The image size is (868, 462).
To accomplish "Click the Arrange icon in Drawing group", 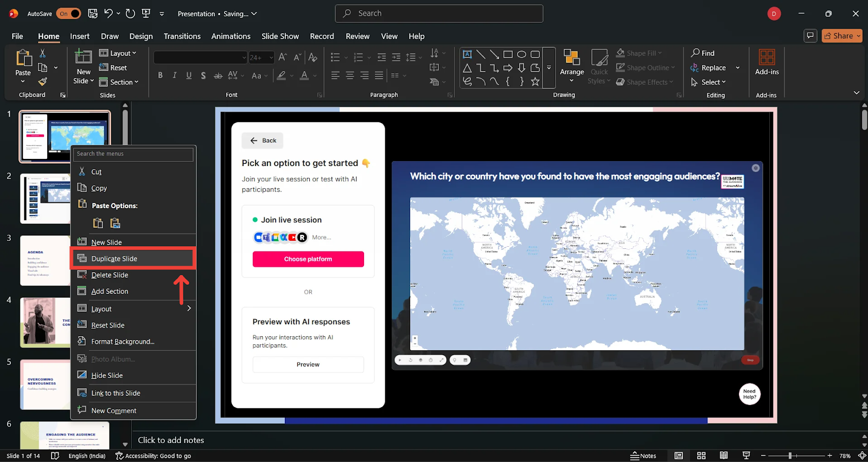I will click(x=572, y=57).
